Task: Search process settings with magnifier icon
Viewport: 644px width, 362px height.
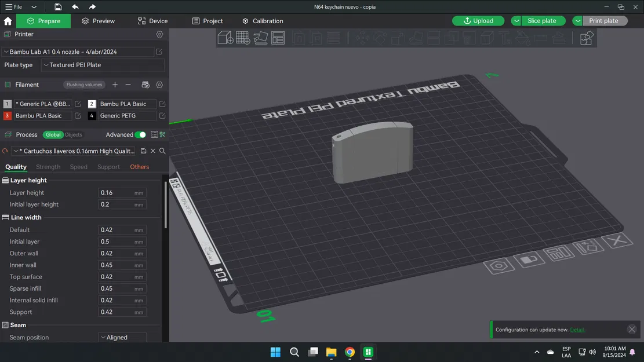Action: (x=162, y=151)
